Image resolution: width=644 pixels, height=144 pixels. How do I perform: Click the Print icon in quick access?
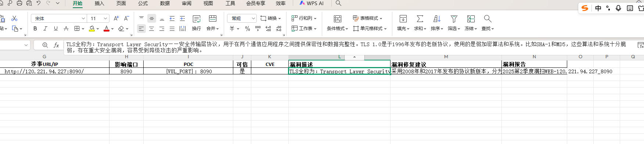coord(19,3)
